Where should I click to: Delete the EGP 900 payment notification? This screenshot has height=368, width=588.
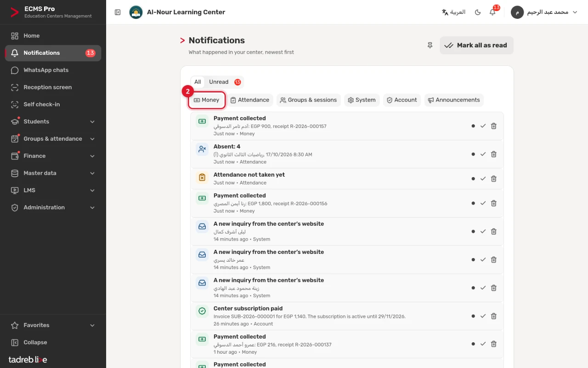tap(494, 126)
